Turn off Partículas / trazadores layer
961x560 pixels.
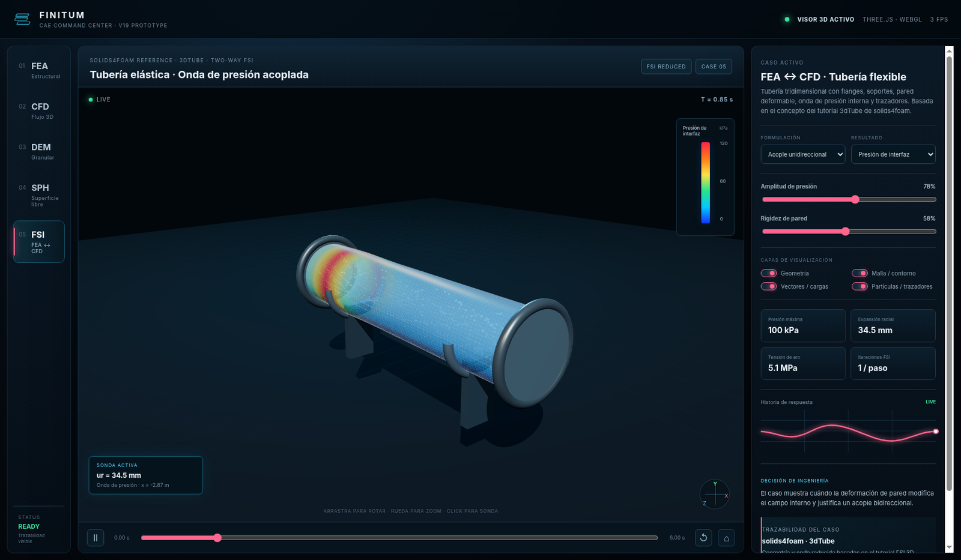pos(860,286)
